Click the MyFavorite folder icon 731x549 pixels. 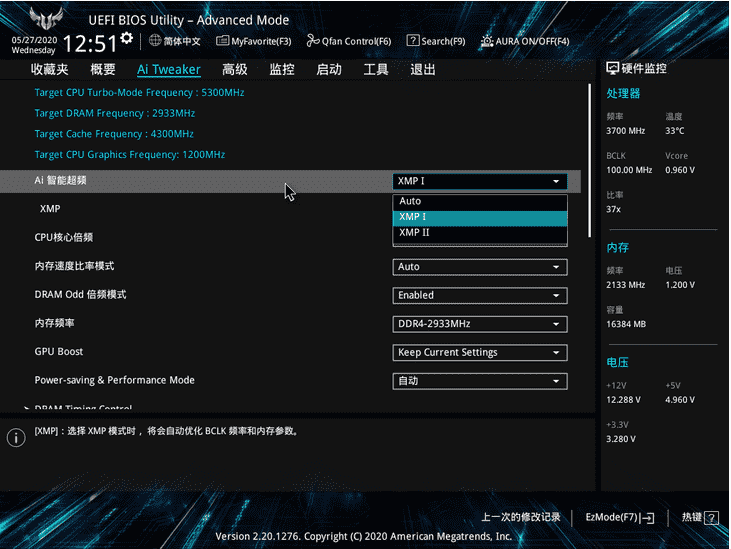(222, 41)
